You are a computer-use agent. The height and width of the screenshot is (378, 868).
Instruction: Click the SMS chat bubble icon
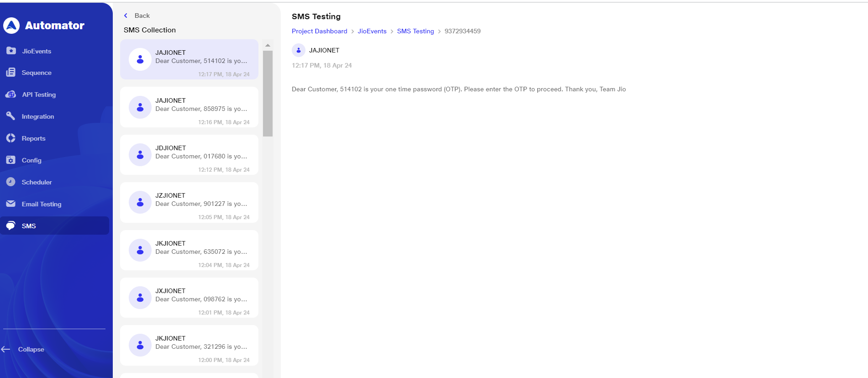coord(11,226)
